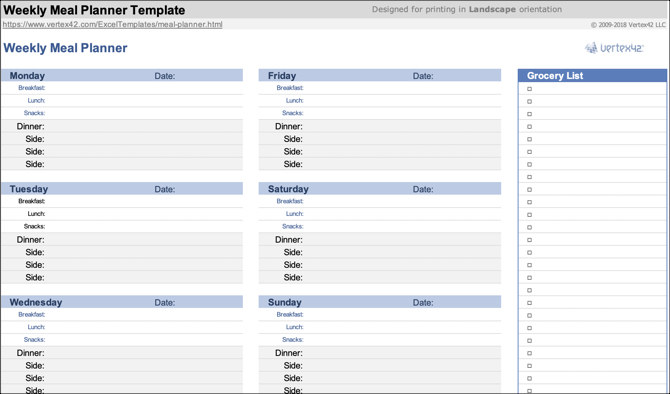Image resolution: width=670 pixels, height=394 pixels.
Task: Click Sunday's Lunch label
Action: pyautogui.click(x=294, y=327)
